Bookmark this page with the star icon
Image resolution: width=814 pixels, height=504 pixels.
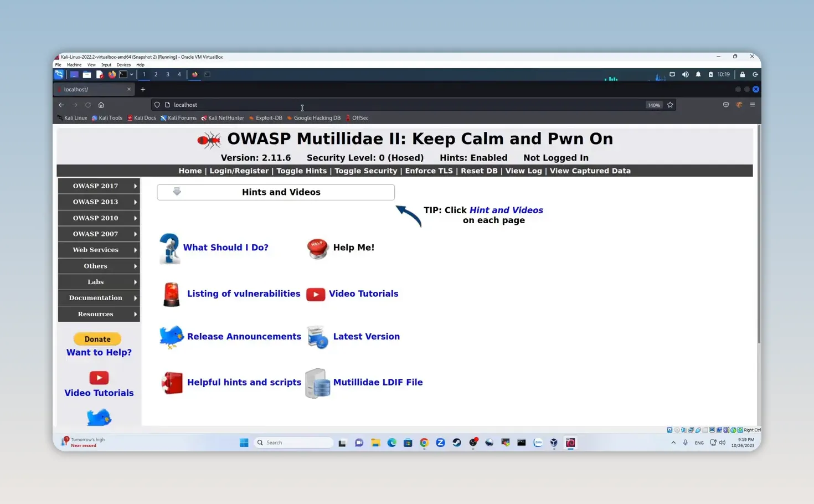[670, 105]
